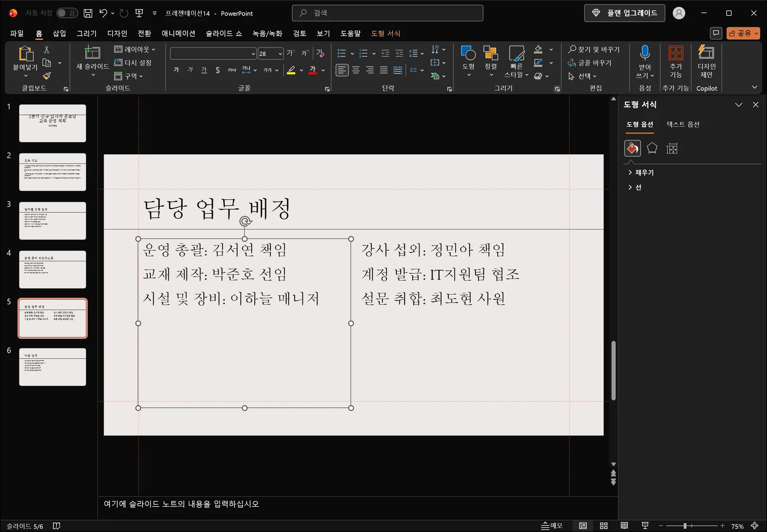The width and height of the screenshot is (767, 532).
Task: Clear all formatting icon
Action: (320, 53)
